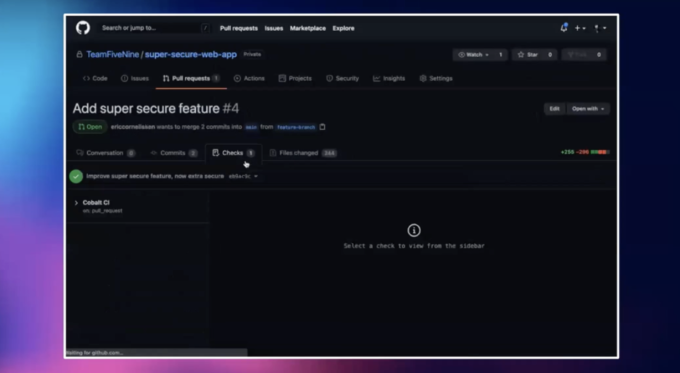Open the ericcornelissen author link
Screen dimensions: 680x373
133,127
